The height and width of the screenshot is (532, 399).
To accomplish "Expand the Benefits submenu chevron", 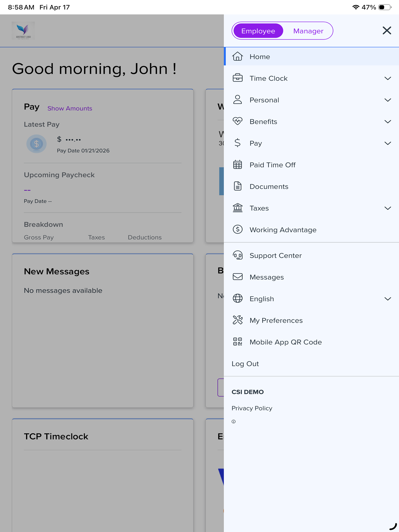I will (388, 122).
